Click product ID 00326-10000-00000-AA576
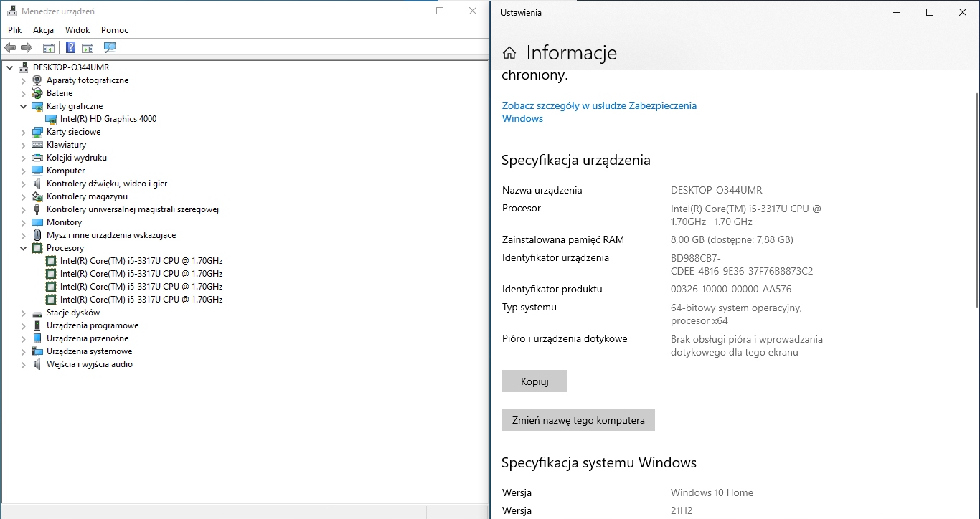Image resolution: width=980 pixels, height=519 pixels. coord(731,290)
